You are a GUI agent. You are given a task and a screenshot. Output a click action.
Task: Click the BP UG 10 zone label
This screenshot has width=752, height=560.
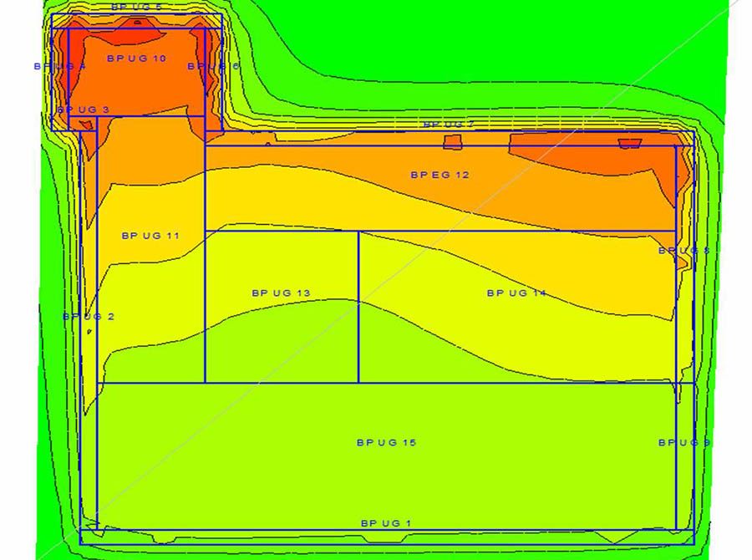coord(137,59)
